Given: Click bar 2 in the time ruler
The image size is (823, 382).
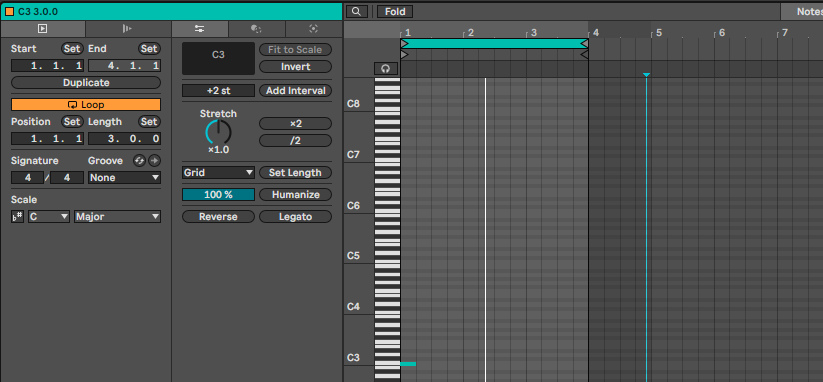Looking at the screenshot, I should [x=470, y=33].
